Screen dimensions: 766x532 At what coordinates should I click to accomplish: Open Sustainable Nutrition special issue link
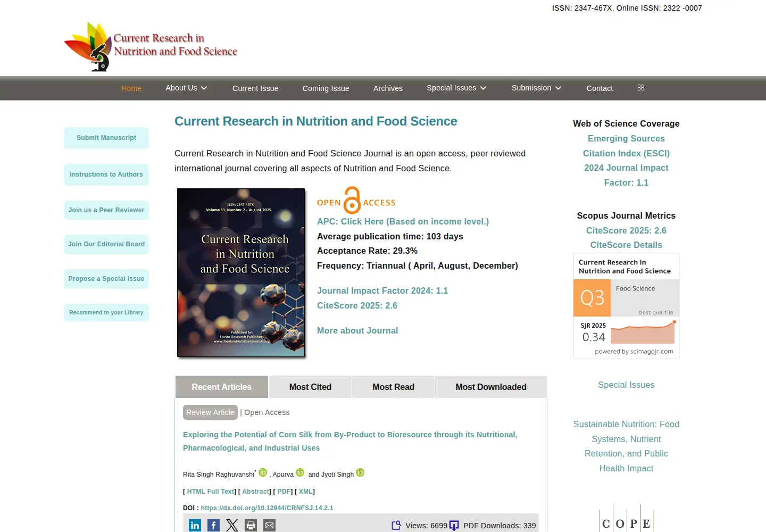[x=626, y=446]
